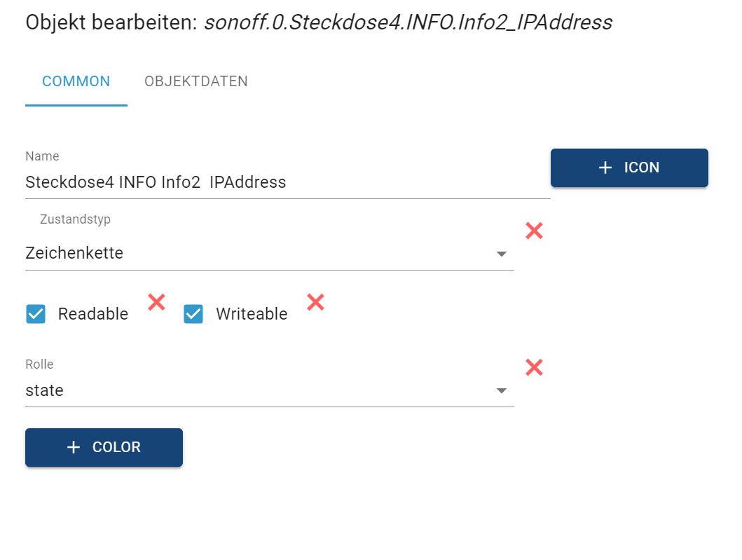
Task: Uncheck the Readable checkbox
Action: [36, 314]
